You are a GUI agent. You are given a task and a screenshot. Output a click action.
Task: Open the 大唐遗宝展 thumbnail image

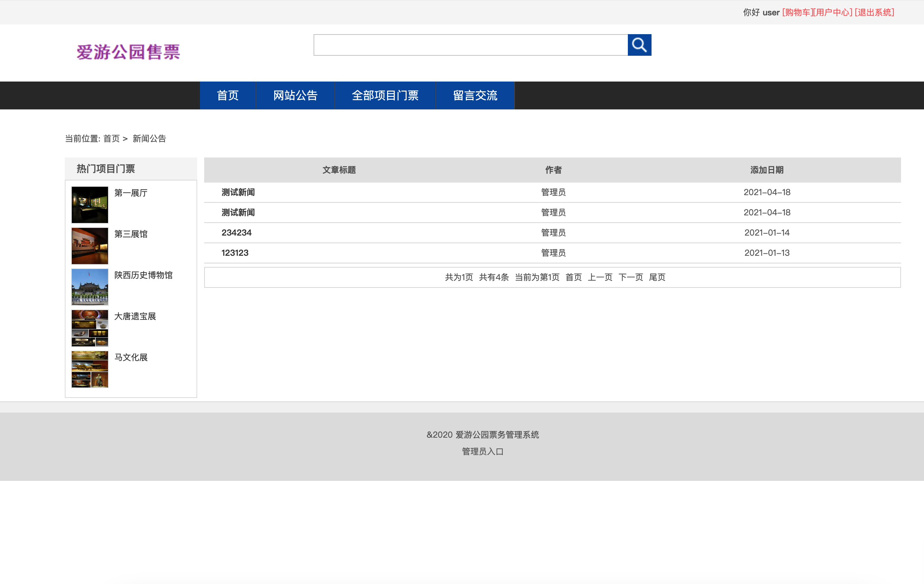[x=90, y=328]
